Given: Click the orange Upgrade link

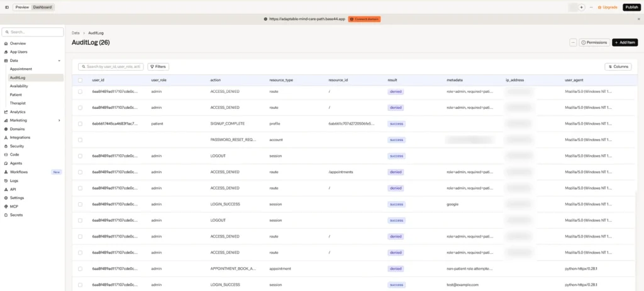Looking at the screenshot, I should 608,8.
